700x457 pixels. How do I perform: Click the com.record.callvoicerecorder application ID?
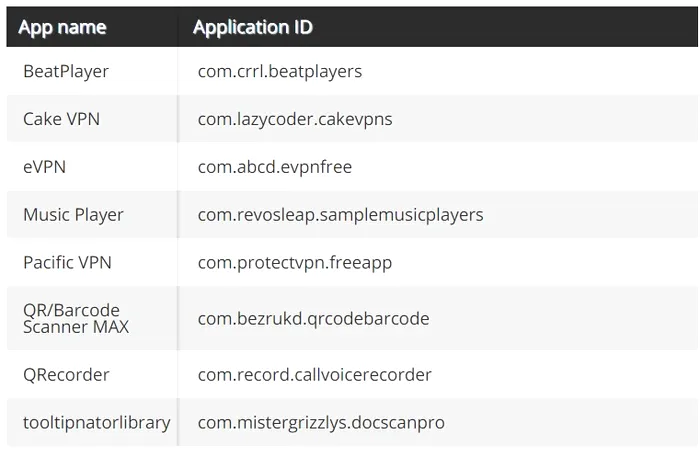tap(315, 375)
